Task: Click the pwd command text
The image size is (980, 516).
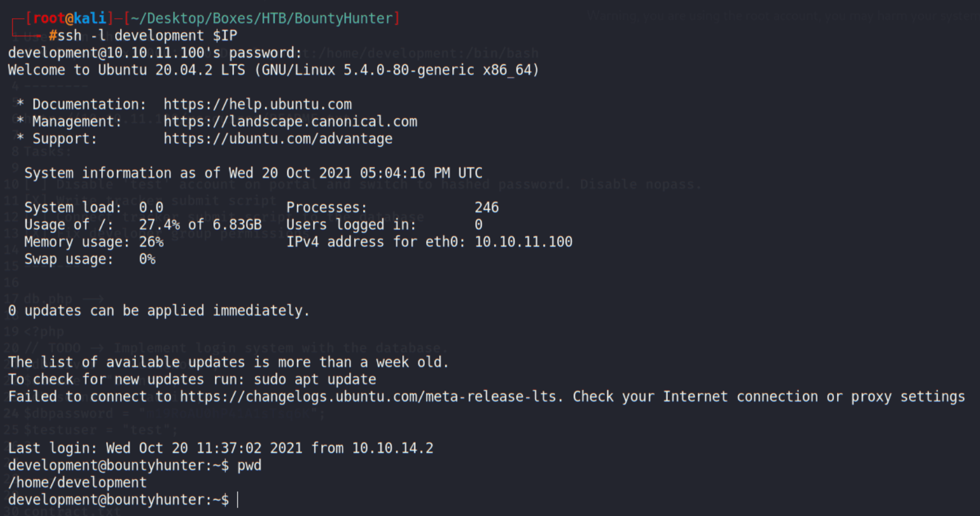Action: [x=249, y=466]
